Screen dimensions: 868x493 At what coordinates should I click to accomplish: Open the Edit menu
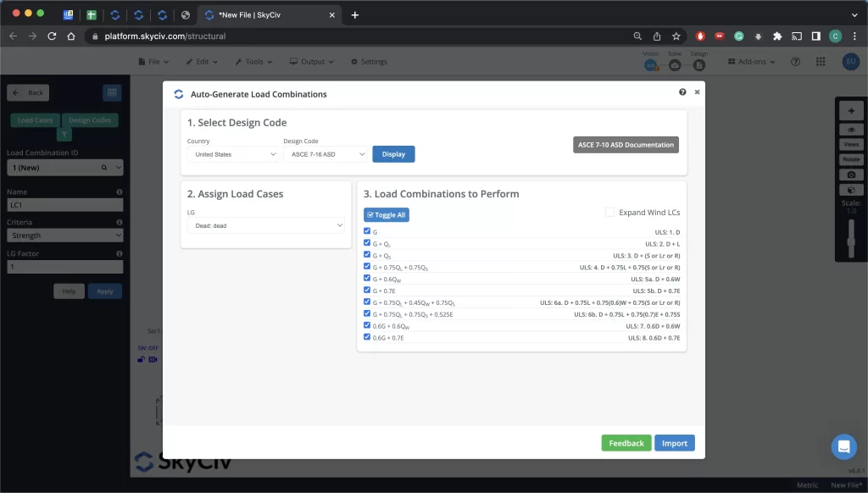202,62
